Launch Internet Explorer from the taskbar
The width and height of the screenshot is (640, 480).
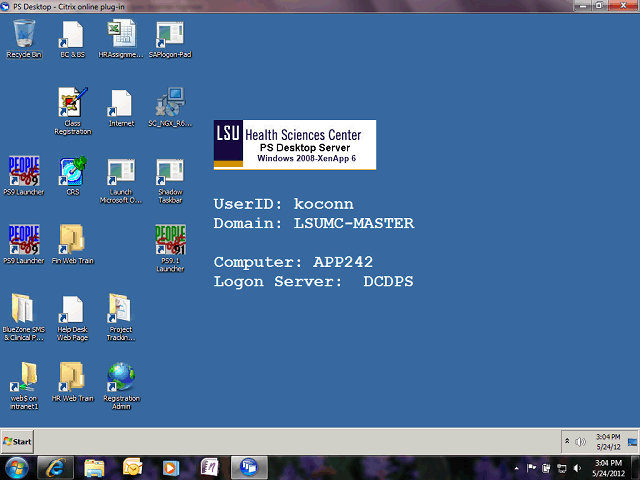56,468
